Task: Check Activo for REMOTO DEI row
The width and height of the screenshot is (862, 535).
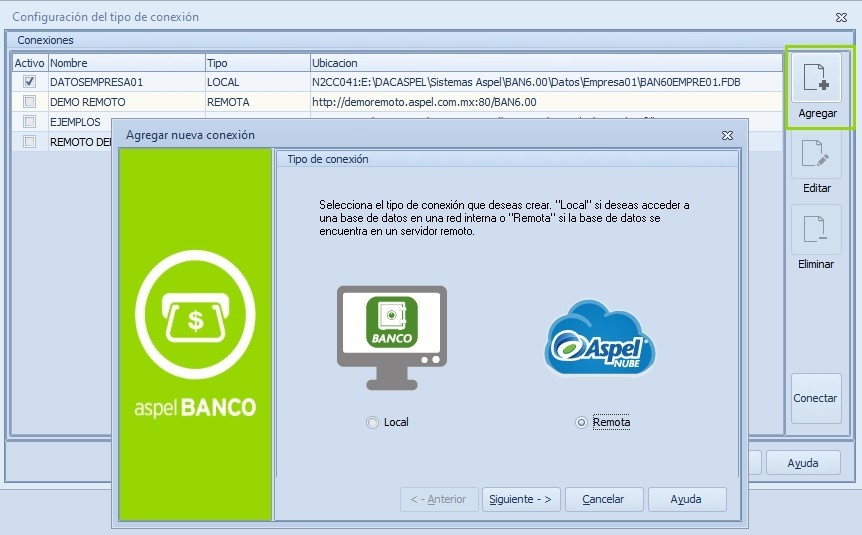Action: pos(29,141)
